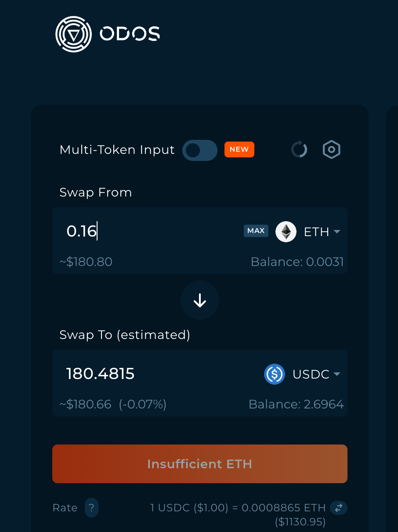Click the ETH balance of 0.0031
The width and height of the screenshot is (398, 532).
297,262
